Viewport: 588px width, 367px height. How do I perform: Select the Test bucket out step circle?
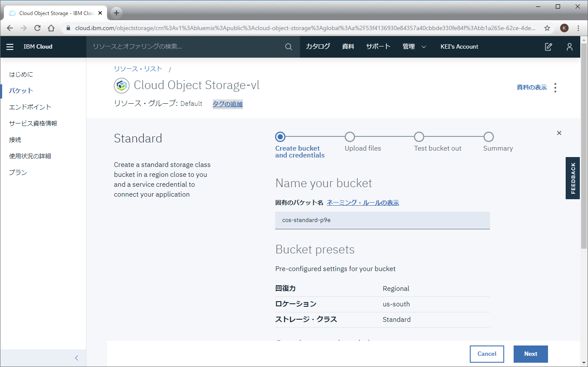pos(419,137)
